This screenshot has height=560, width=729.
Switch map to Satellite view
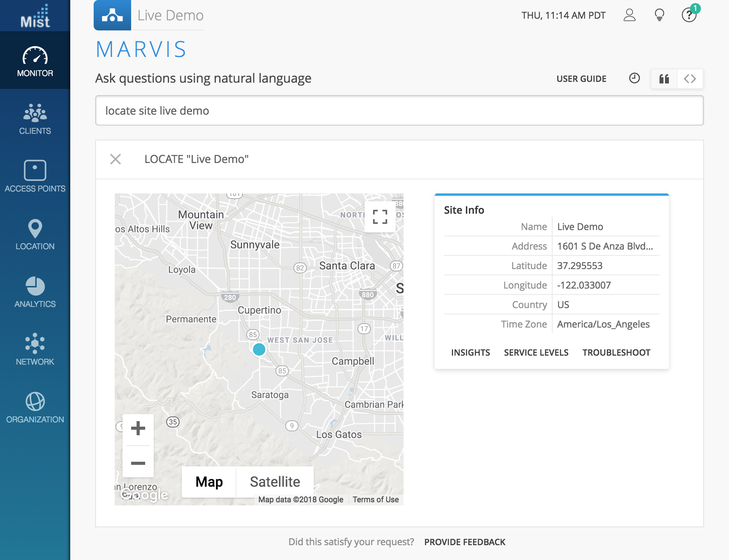tap(275, 482)
